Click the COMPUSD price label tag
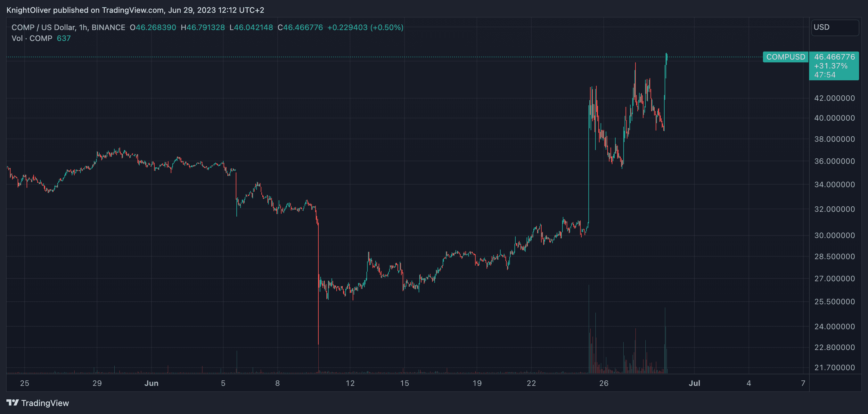The height and width of the screenshot is (414, 868). point(785,57)
